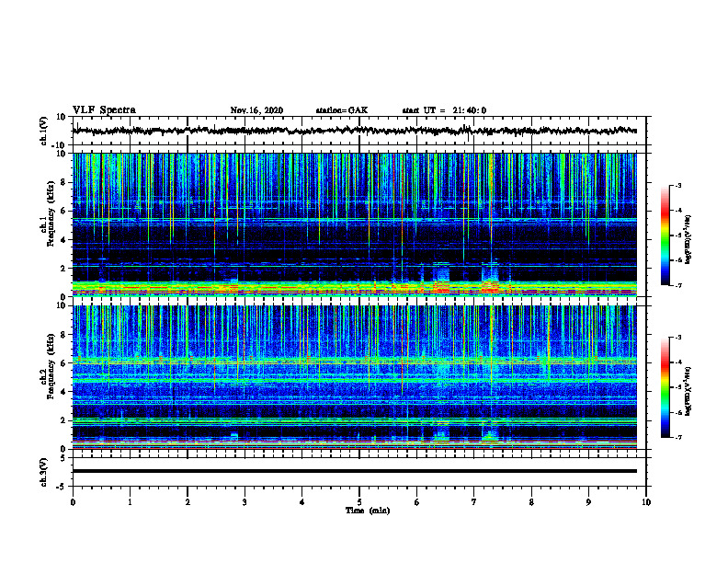The width and height of the screenshot is (728, 563).
Task: Click the ch.1(V) waveform axis label
Action: coord(43,130)
